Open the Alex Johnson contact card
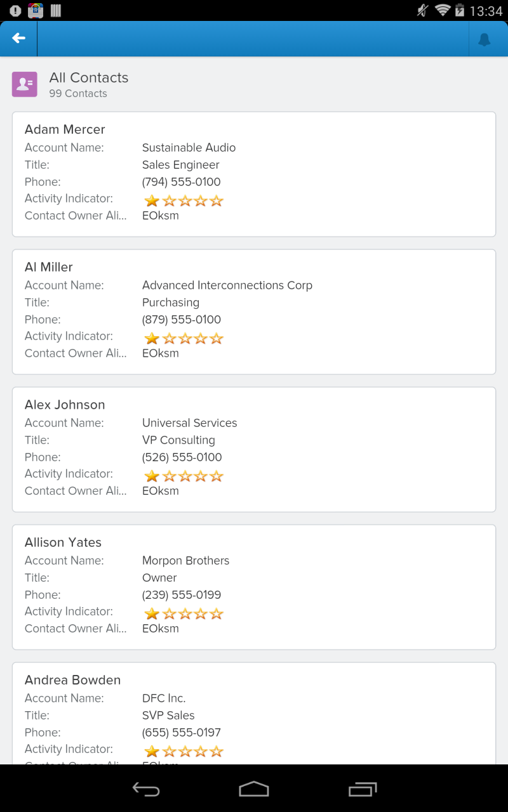Image resolution: width=508 pixels, height=812 pixels. click(65, 405)
